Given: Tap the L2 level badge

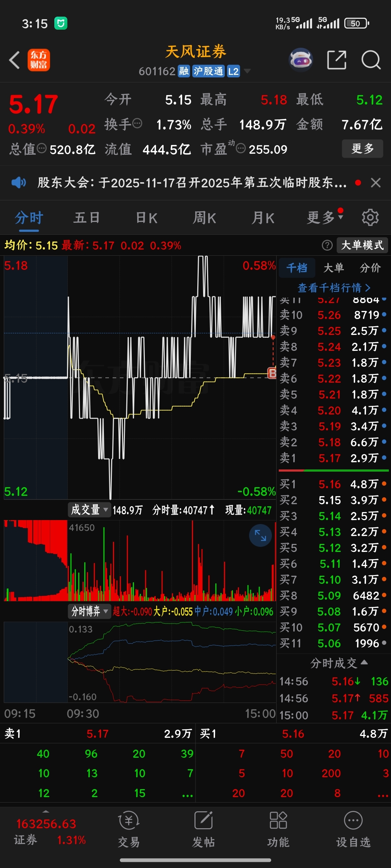Looking at the screenshot, I should tap(234, 71).
